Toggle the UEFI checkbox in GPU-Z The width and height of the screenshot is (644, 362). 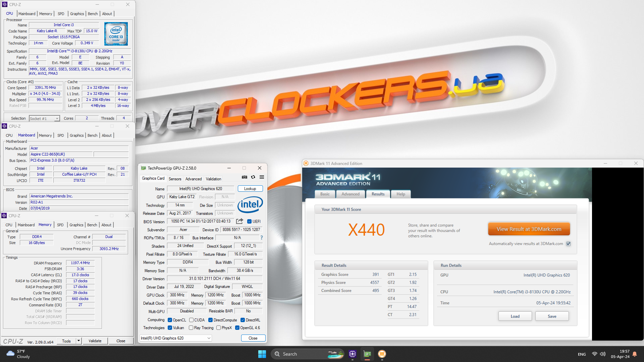[x=249, y=222]
